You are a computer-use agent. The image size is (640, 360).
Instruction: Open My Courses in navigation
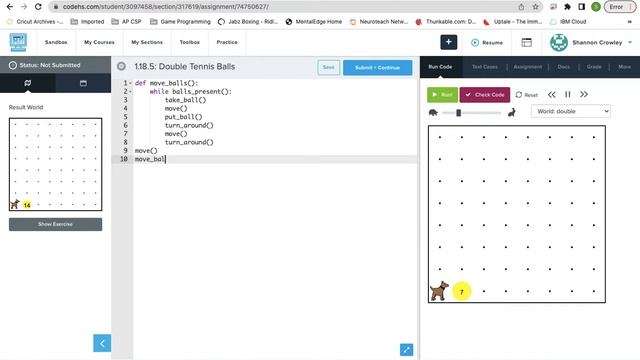tap(99, 42)
